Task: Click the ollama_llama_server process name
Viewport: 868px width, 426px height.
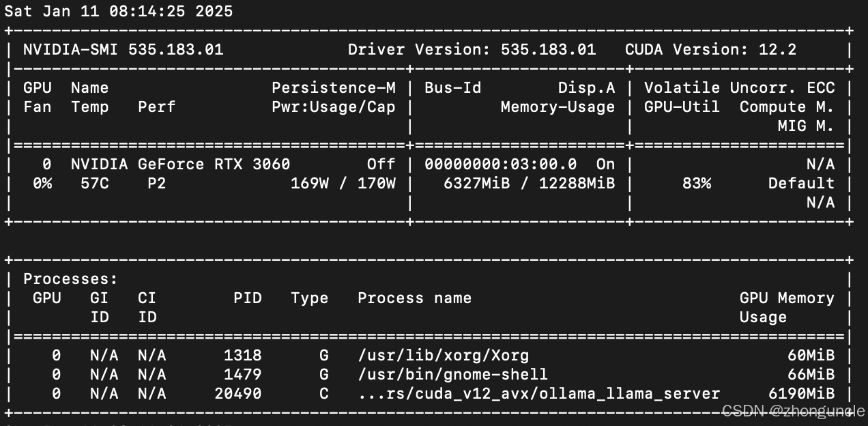Action: tap(538, 394)
